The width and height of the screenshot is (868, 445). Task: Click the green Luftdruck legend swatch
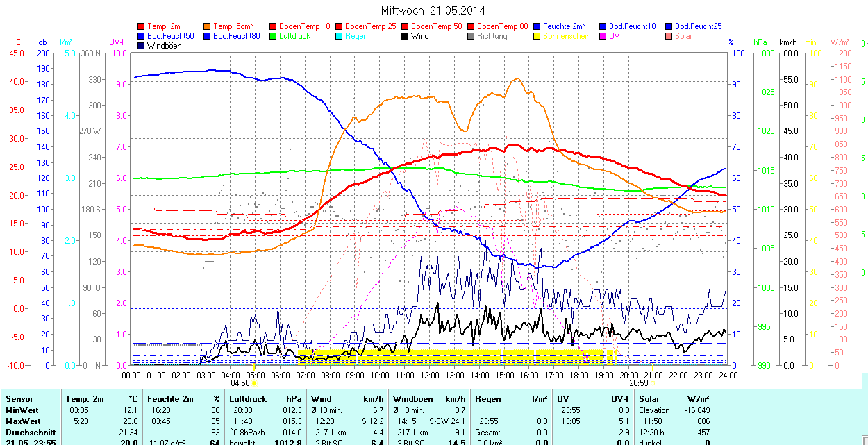[274, 36]
